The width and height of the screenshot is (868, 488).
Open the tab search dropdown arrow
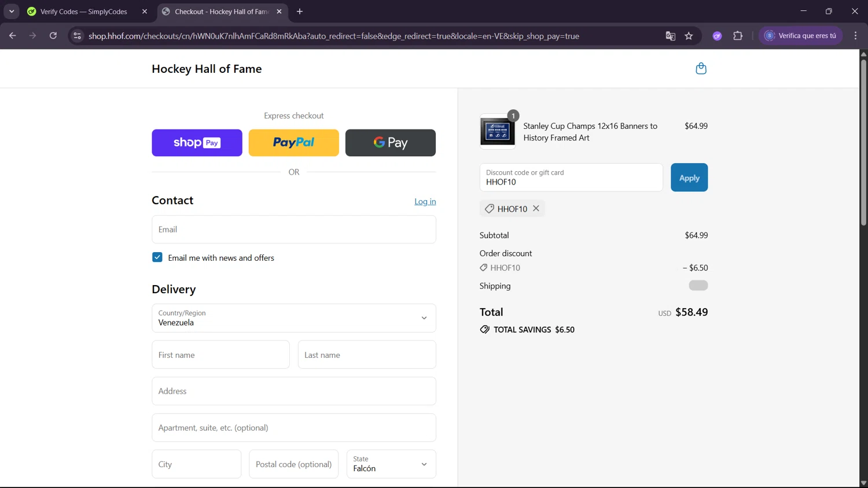pyautogui.click(x=12, y=12)
